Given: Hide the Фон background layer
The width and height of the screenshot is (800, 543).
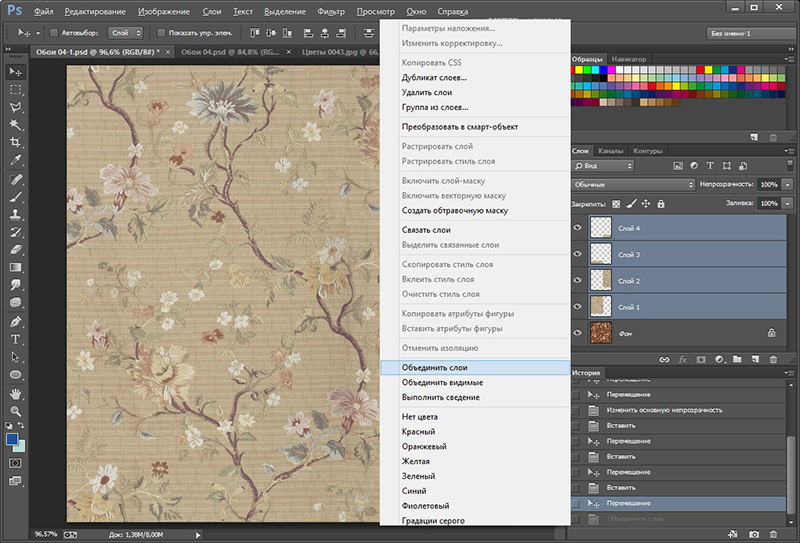Looking at the screenshot, I should [578, 333].
